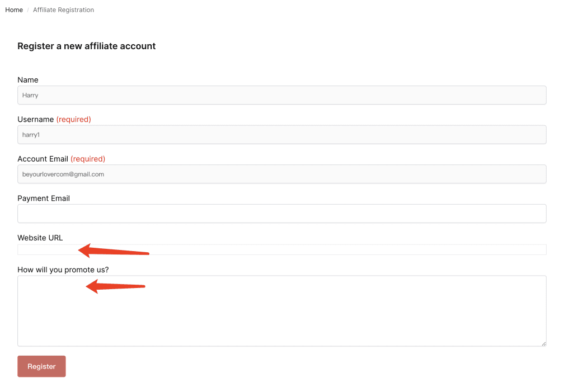Click into the empty Payment Email field
This screenshot has height=392, width=573.
pos(281,214)
